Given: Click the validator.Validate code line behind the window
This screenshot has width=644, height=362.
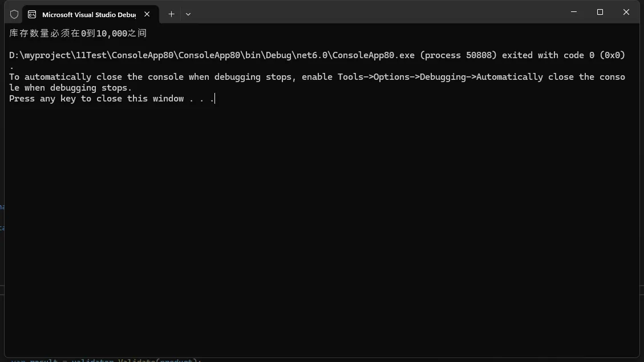Looking at the screenshot, I should 106,360.
